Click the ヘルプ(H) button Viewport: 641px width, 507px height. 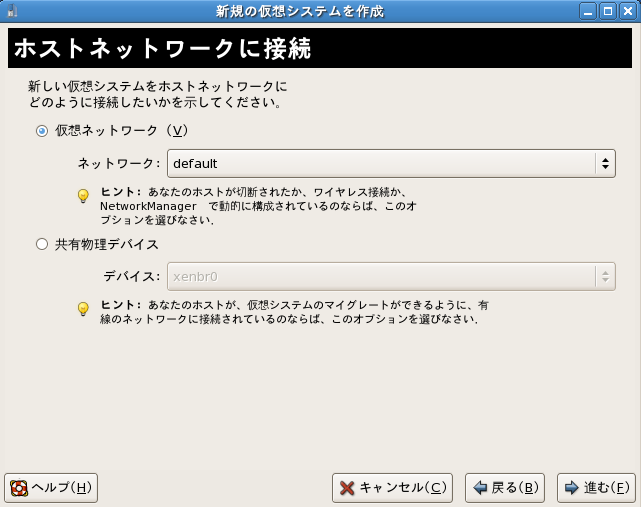tap(51, 488)
